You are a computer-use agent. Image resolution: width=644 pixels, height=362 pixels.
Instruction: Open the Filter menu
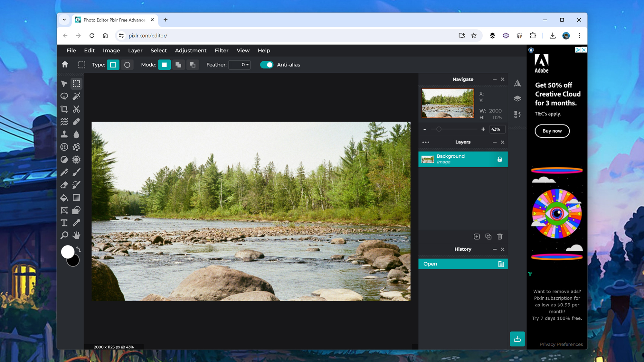[222, 51]
